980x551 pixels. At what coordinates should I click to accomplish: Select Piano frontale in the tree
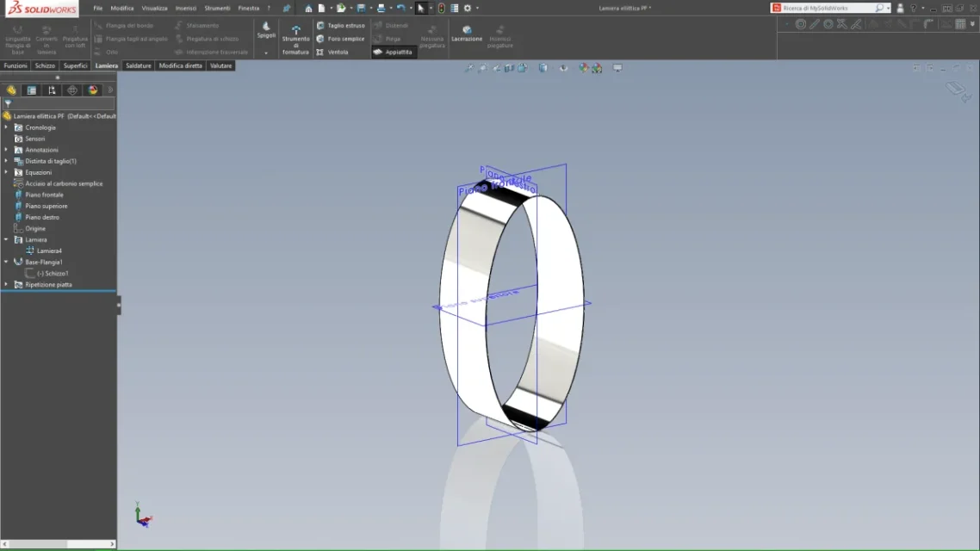pyautogui.click(x=44, y=195)
